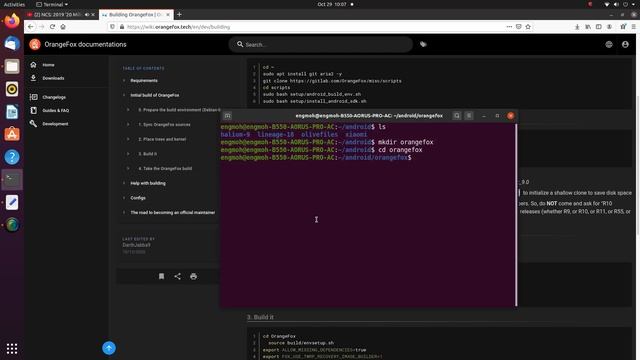The height and width of the screenshot is (360, 640).
Task: Open new terminal tab icon
Action: (x=227, y=116)
